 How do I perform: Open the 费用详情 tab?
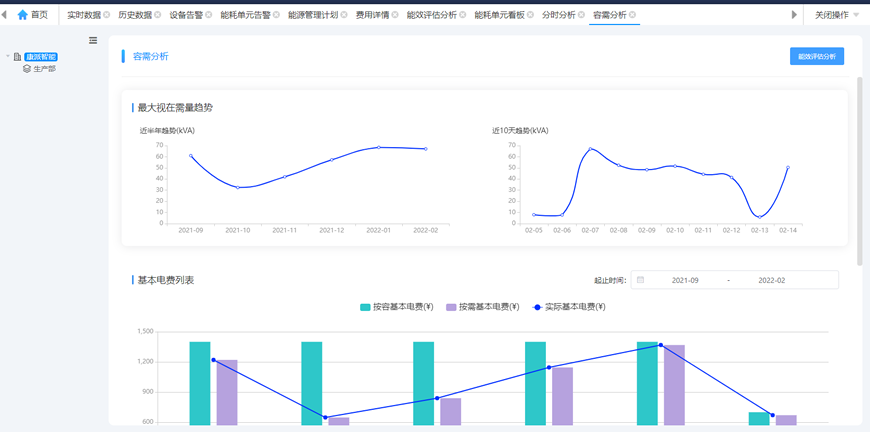pos(372,15)
